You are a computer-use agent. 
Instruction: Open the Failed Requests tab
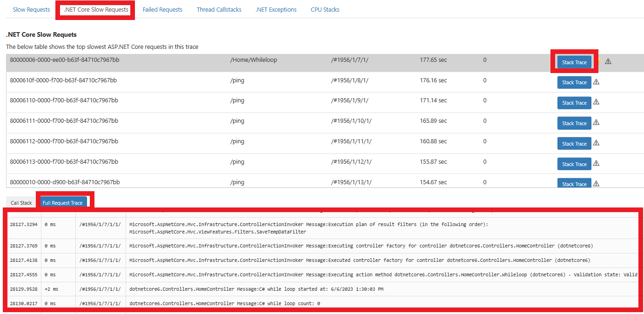point(162,10)
